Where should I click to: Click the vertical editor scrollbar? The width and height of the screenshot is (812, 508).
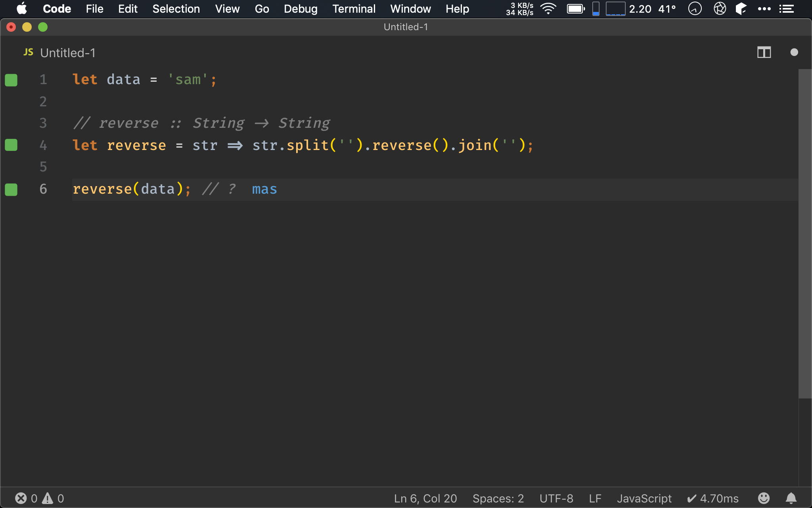(805, 234)
